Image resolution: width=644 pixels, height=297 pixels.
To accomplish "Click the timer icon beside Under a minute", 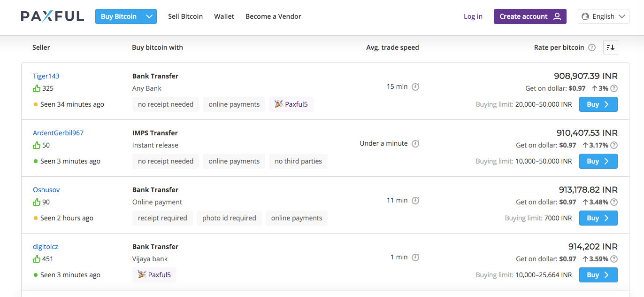I will [x=415, y=144].
